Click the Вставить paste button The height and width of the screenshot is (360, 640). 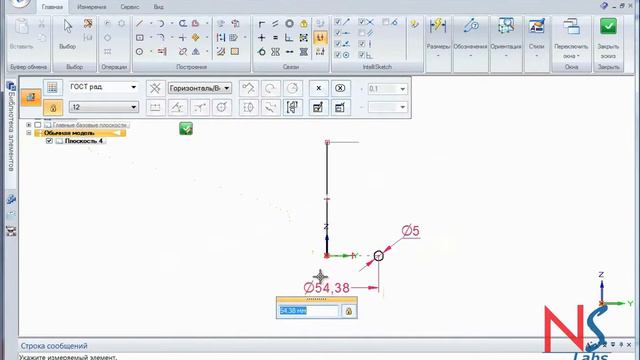(x=21, y=35)
